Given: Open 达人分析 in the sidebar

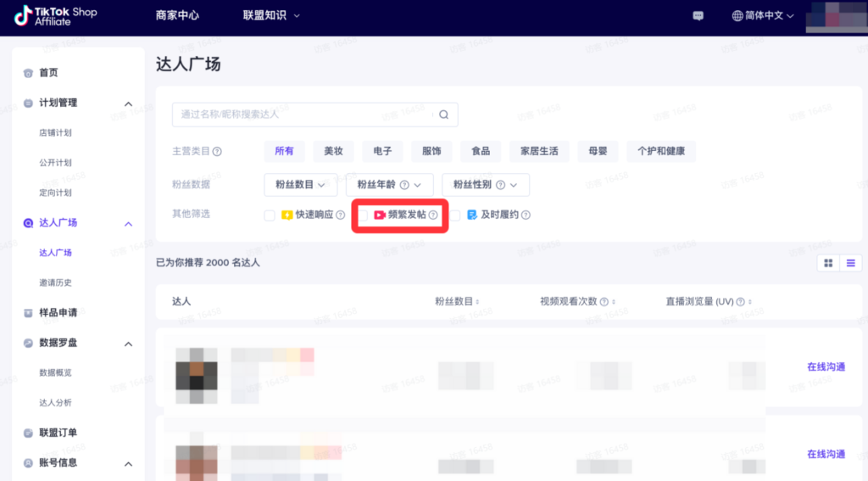Looking at the screenshot, I should point(55,403).
